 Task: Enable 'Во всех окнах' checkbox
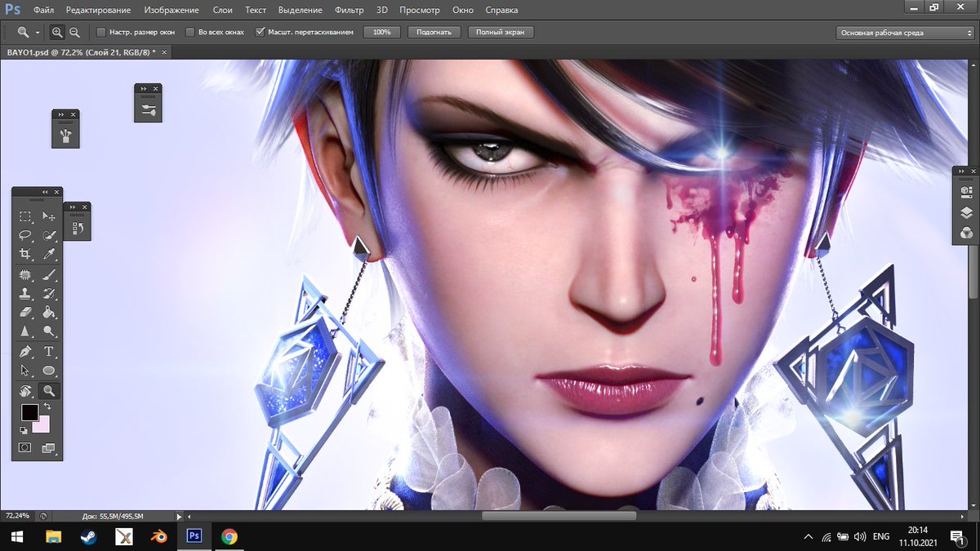pyautogui.click(x=191, y=33)
